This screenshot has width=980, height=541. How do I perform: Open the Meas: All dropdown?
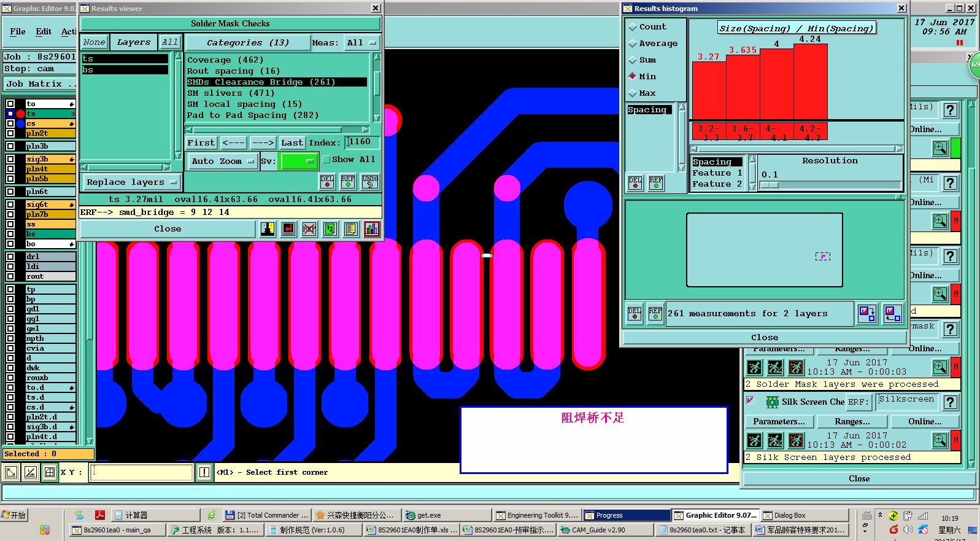pos(361,43)
